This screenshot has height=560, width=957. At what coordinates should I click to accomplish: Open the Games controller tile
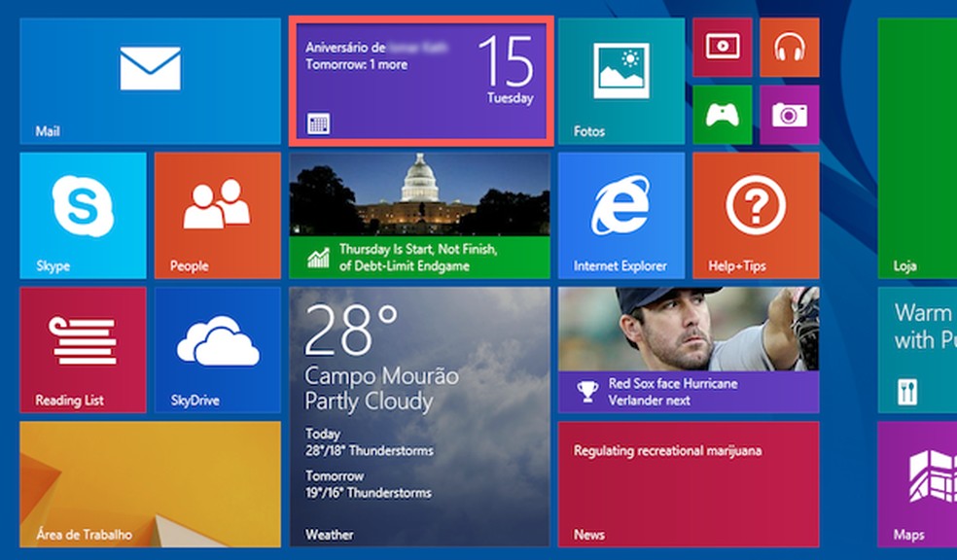click(x=723, y=115)
